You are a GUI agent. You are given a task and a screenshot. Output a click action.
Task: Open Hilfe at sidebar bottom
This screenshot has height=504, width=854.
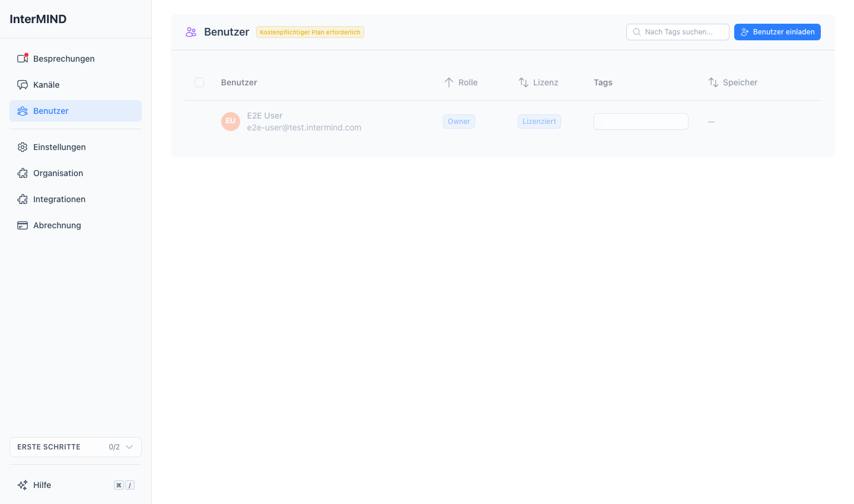(75, 485)
